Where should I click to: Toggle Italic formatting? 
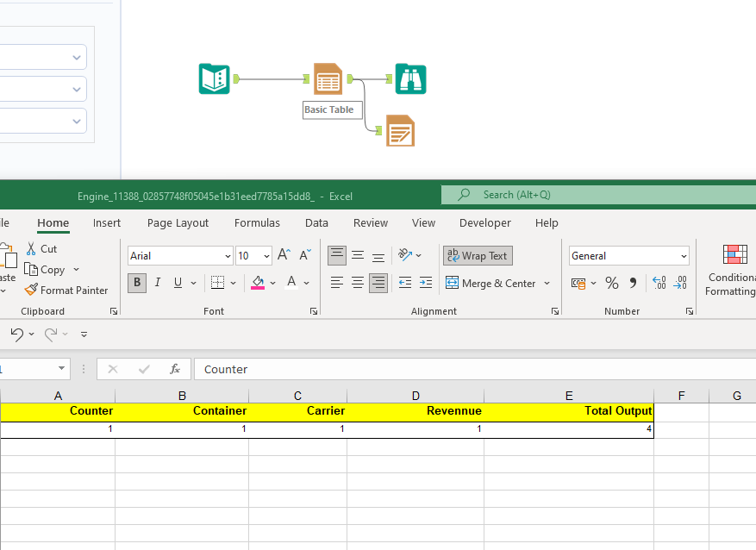(x=158, y=283)
